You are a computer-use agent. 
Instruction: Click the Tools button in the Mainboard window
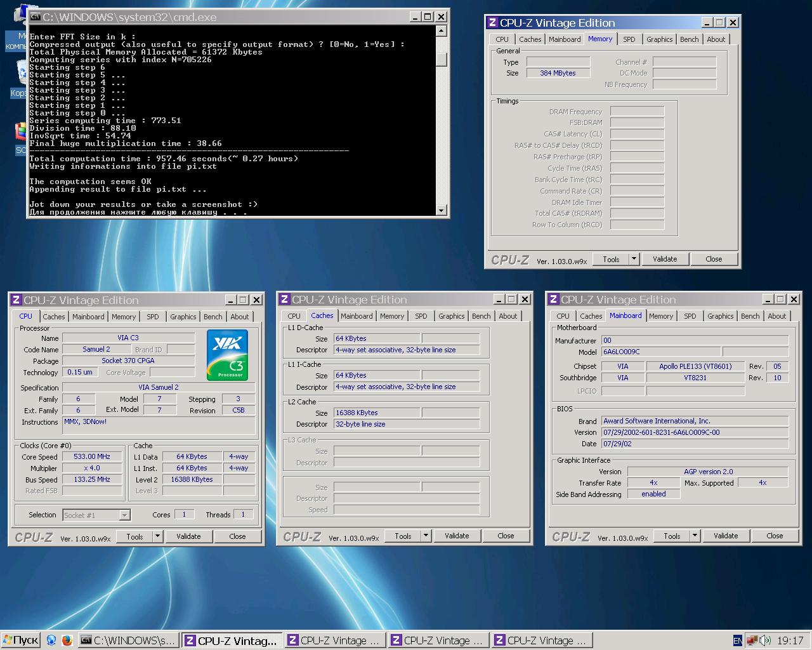coord(672,536)
